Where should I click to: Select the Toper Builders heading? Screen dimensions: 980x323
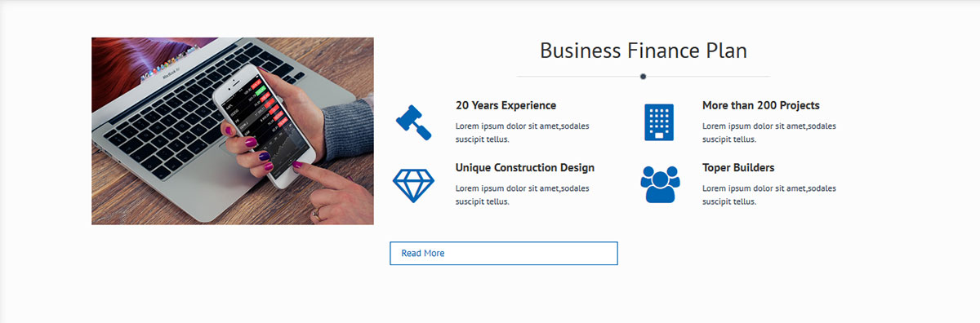(738, 167)
